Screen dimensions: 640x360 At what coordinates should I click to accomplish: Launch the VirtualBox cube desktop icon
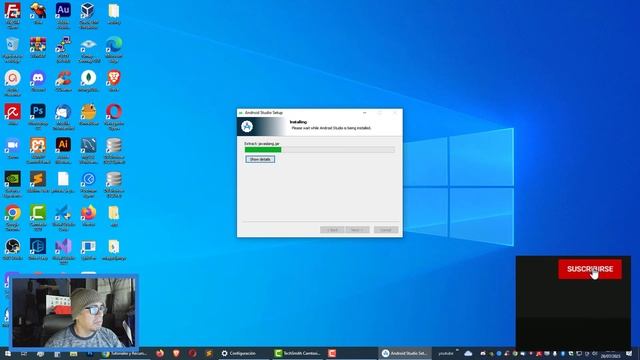88,11
